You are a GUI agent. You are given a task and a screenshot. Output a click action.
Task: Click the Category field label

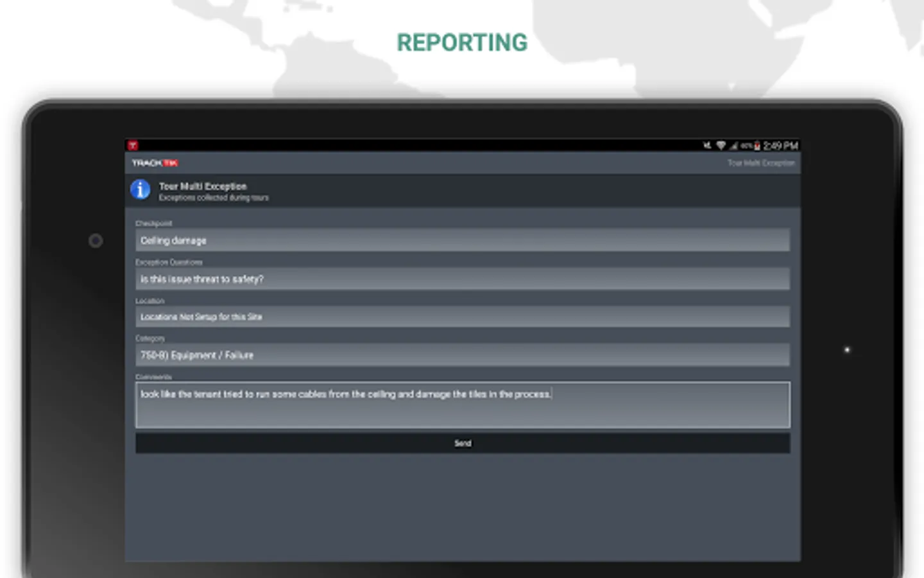pyautogui.click(x=150, y=338)
